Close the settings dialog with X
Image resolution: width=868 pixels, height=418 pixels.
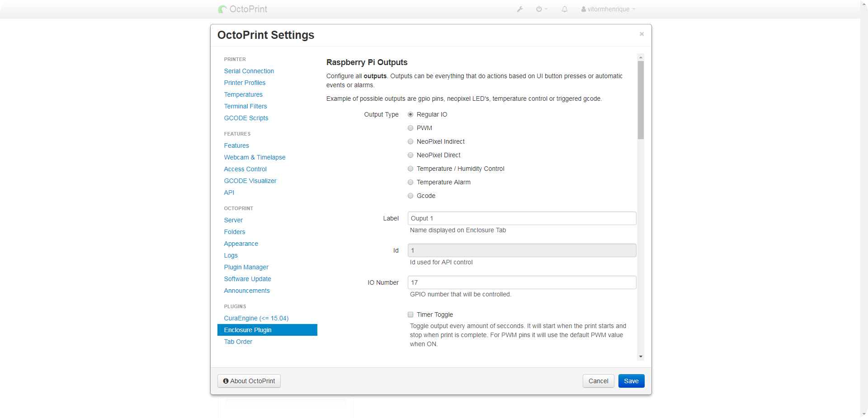click(642, 34)
